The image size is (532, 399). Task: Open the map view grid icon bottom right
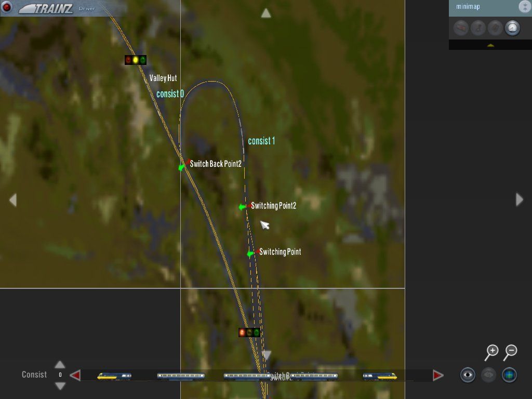(x=508, y=375)
